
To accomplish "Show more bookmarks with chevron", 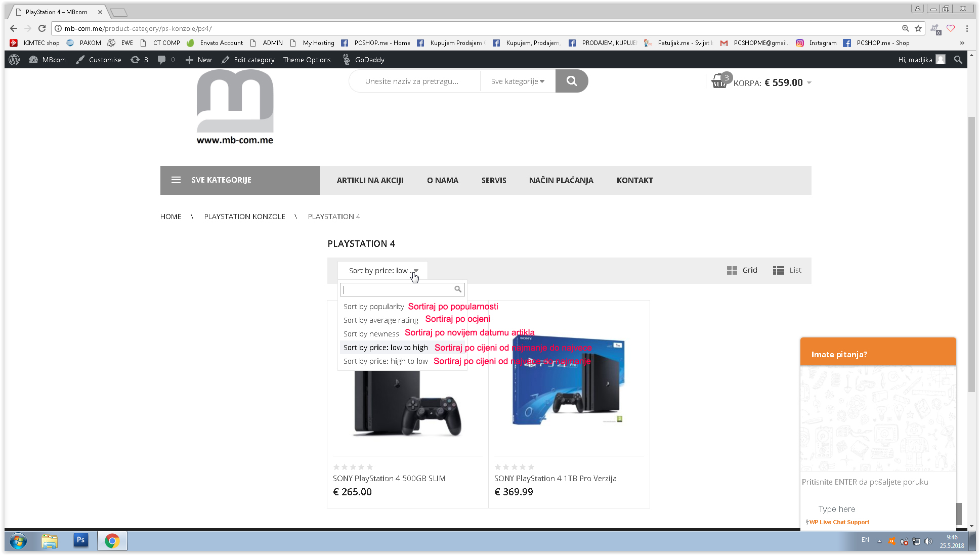I will [962, 43].
